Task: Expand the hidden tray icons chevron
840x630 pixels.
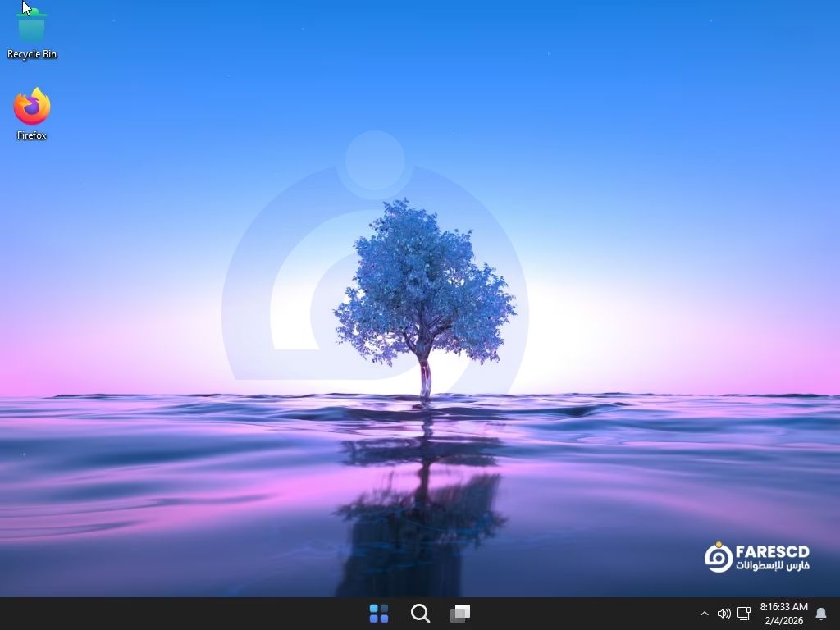Action: [704, 614]
